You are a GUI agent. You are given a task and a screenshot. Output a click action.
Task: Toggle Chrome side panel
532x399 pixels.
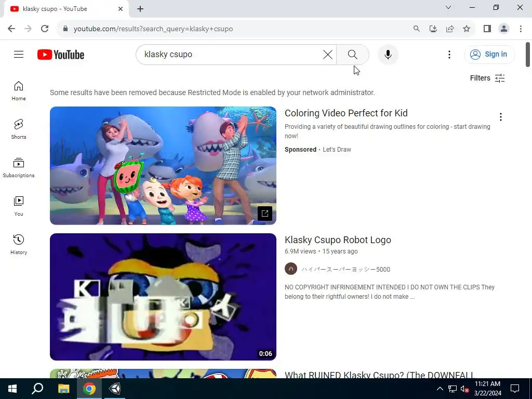[x=487, y=29]
